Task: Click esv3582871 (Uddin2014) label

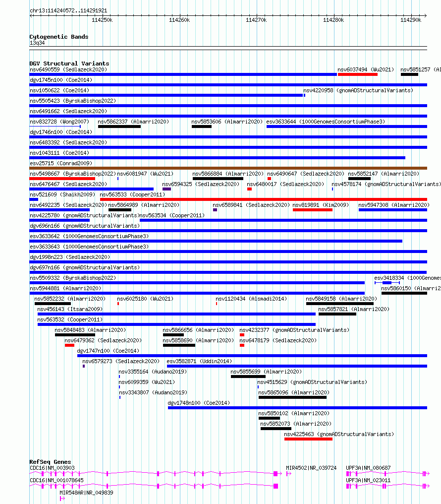Action: [199, 361]
